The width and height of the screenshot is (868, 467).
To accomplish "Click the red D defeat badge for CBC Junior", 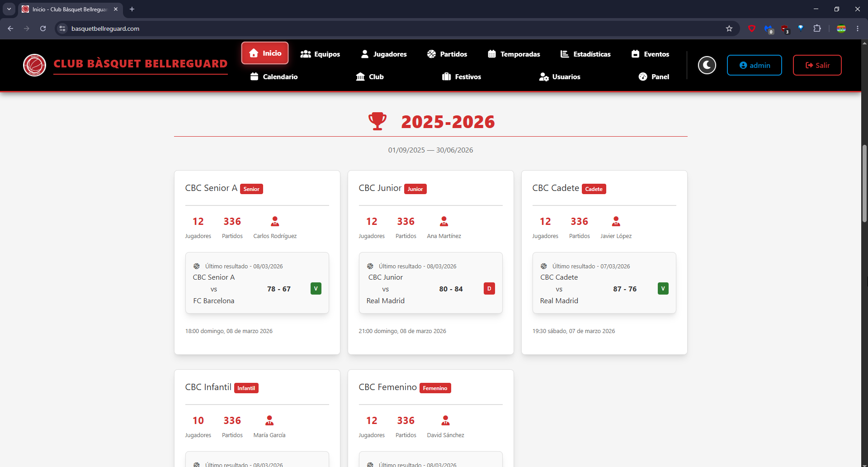I will point(489,289).
